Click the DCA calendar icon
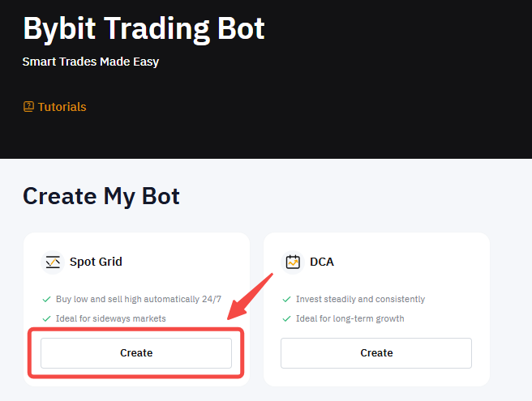This screenshot has width=532, height=401. (x=293, y=262)
